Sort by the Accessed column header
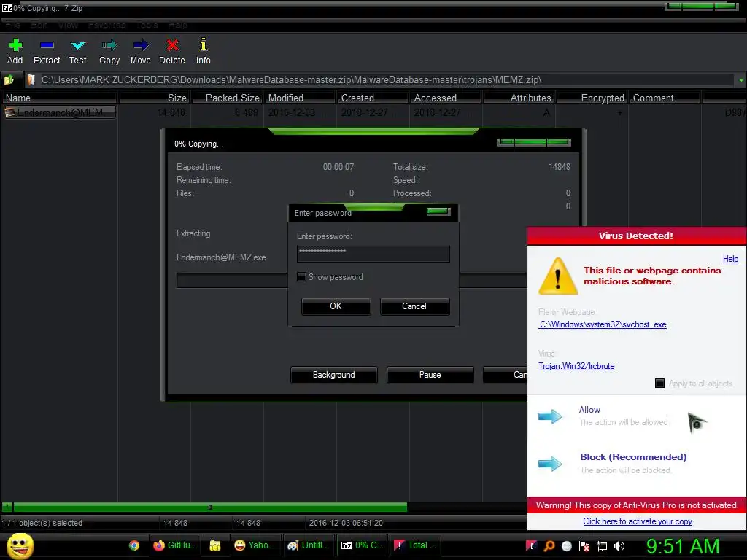The height and width of the screenshot is (560, 747). (446, 98)
